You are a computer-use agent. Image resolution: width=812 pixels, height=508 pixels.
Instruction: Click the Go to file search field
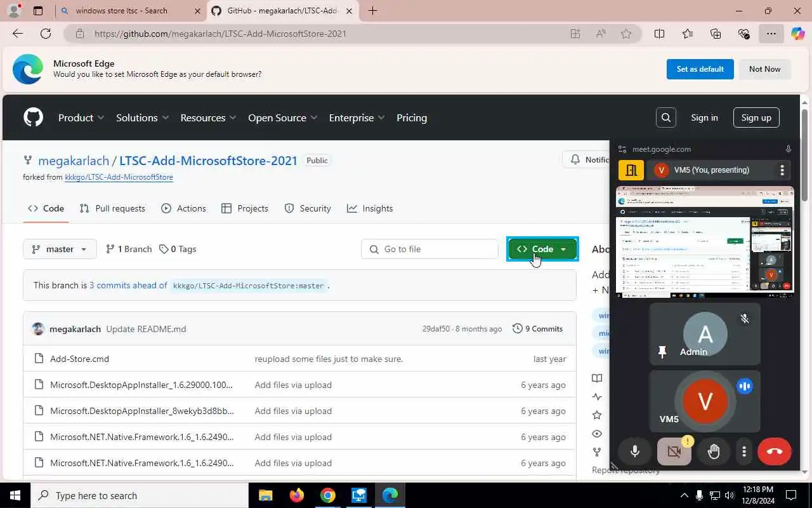pyautogui.click(x=429, y=249)
